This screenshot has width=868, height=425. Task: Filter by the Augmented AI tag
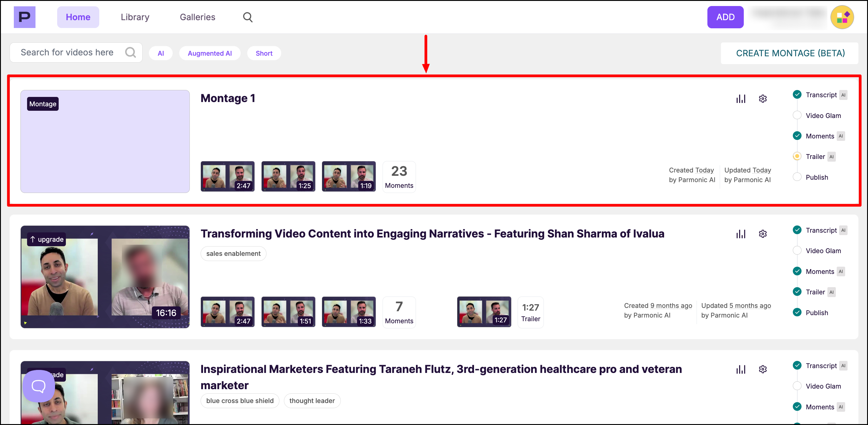pos(210,53)
